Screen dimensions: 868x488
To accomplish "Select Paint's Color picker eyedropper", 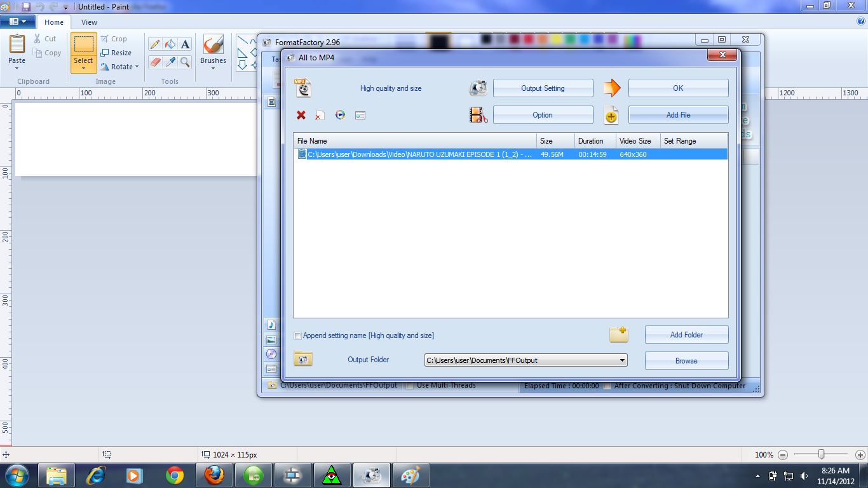I will click(x=170, y=62).
